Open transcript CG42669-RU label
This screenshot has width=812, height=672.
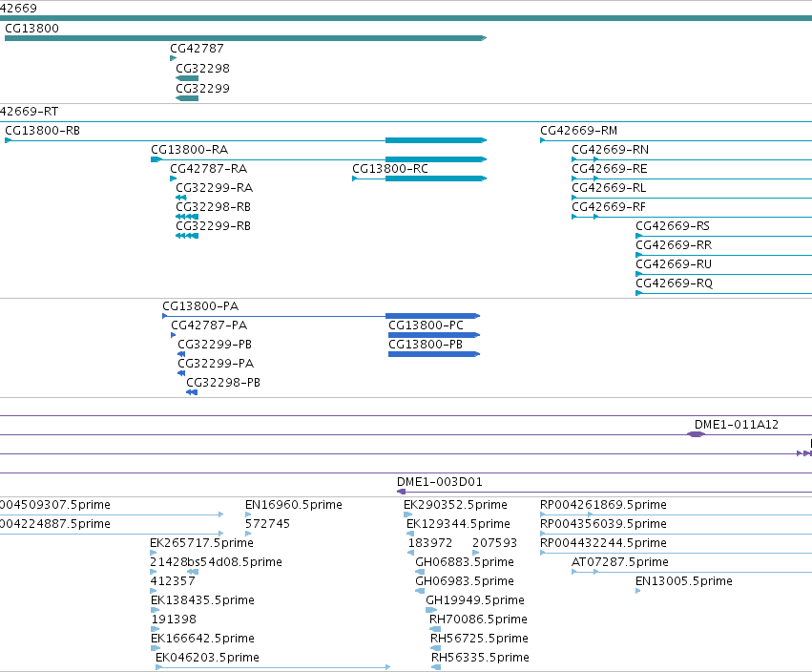coord(674,264)
